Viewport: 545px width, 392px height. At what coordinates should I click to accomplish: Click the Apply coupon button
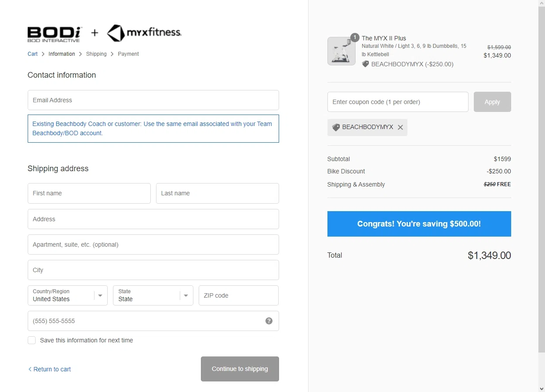click(492, 102)
